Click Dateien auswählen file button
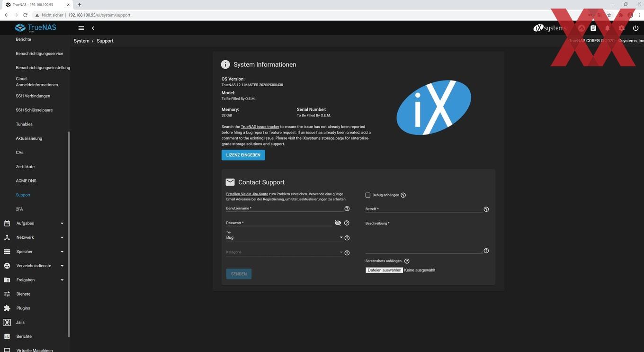 click(384, 270)
